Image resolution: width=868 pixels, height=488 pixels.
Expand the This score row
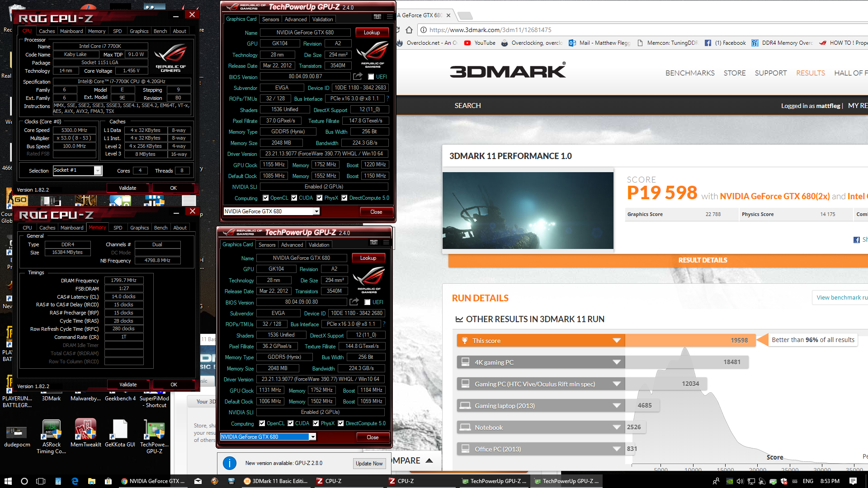616,340
